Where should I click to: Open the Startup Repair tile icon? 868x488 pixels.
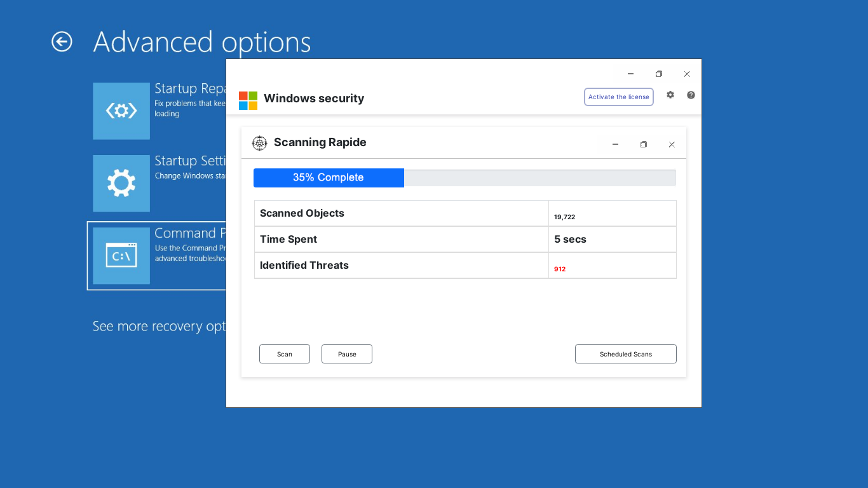point(121,111)
